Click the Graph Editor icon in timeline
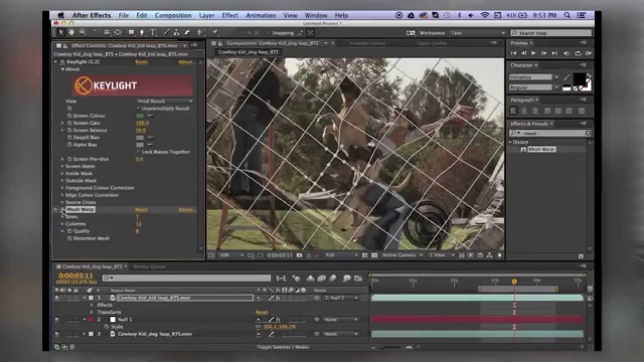 (359, 278)
